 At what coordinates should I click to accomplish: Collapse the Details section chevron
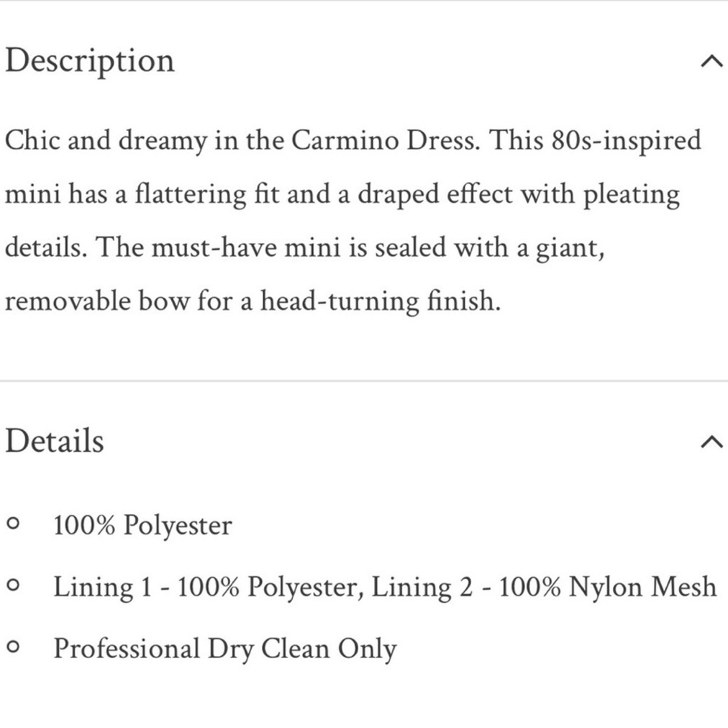pos(711,442)
